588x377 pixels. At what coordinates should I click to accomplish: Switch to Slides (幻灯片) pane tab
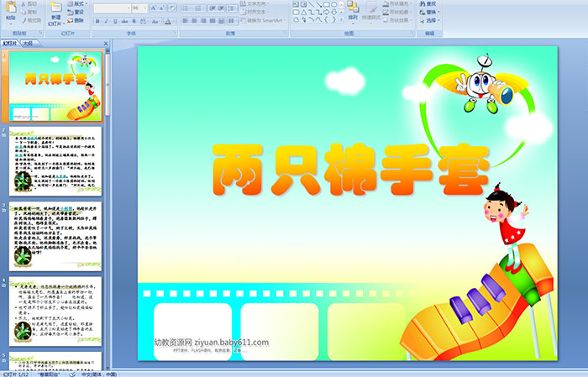tap(10, 44)
